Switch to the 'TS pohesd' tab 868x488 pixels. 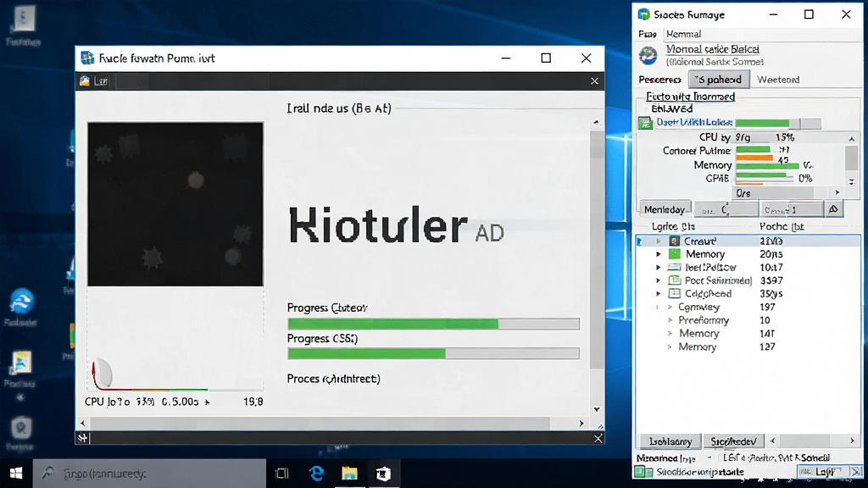(719, 80)
